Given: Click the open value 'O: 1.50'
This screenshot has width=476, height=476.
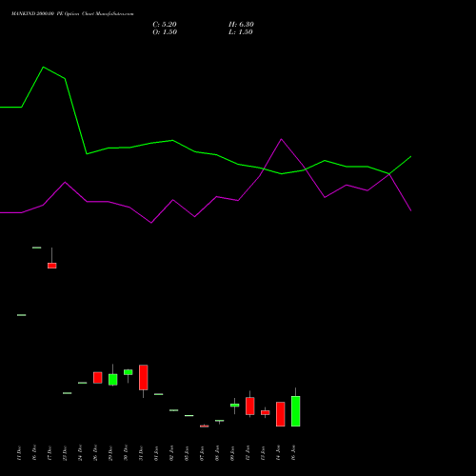Looking at the screenshot, I should point(165,32).
